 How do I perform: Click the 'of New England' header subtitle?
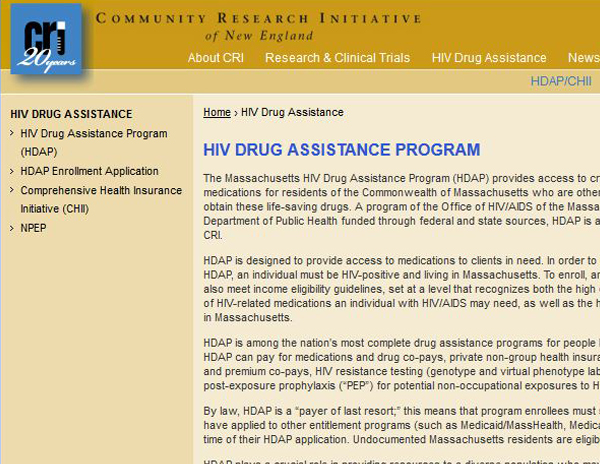259,36
